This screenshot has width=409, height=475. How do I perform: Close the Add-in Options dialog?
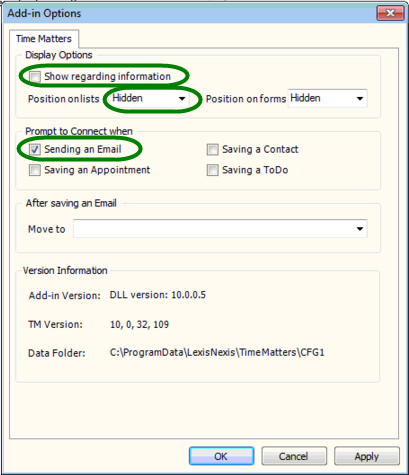(x=390, y=13)
